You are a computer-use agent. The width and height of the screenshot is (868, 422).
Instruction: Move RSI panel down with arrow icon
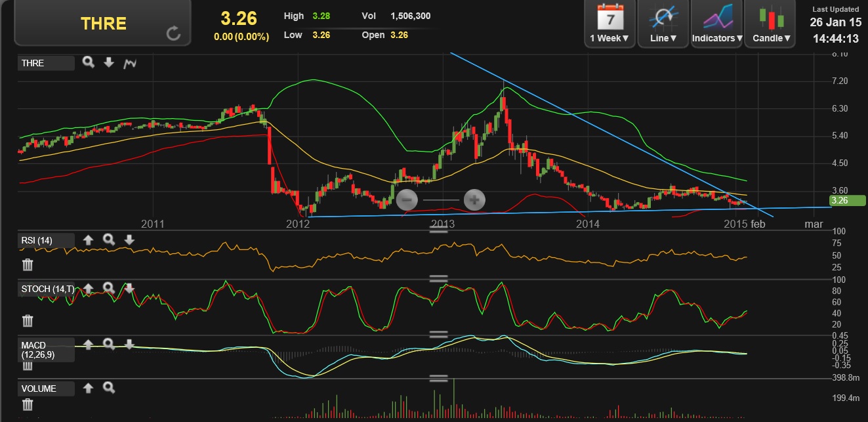coord(130,240)
